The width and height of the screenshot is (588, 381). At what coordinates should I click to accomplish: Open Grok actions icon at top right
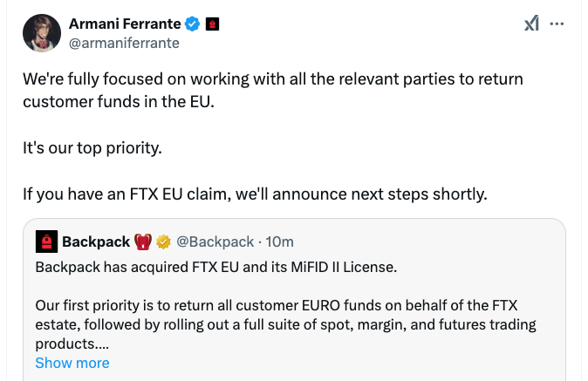531,24
